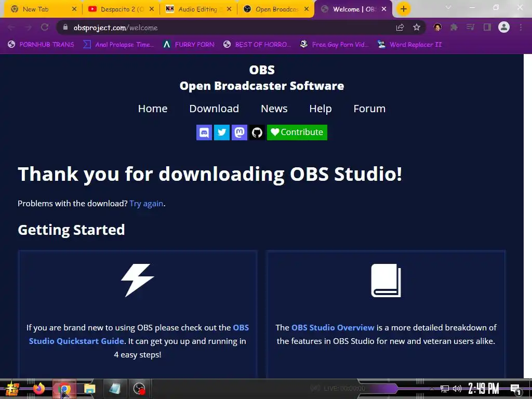Image resolution: width=532 pixels, height=399 pixels.
Task: Open Firefox from the taskbar
Action: [38, 389]
